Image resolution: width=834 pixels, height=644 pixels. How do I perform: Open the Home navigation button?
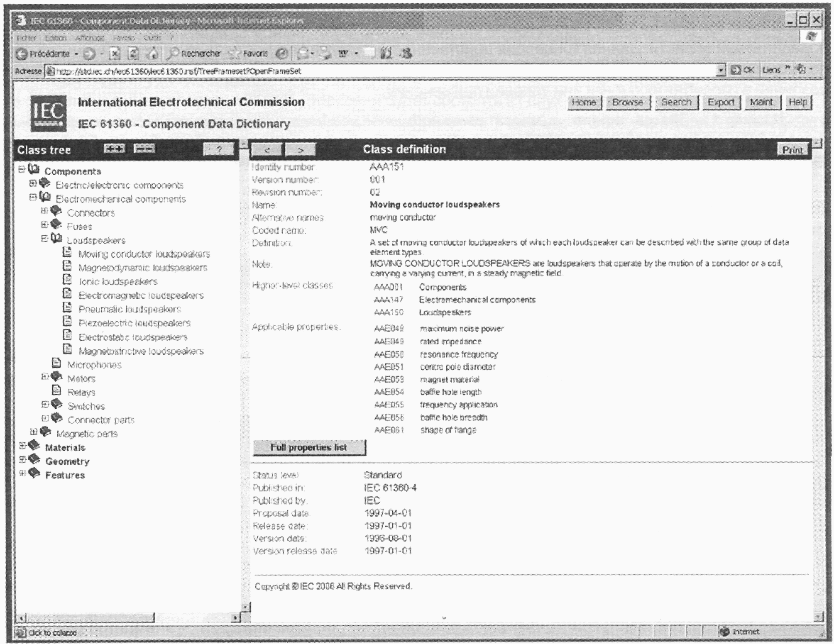[584, 102]
